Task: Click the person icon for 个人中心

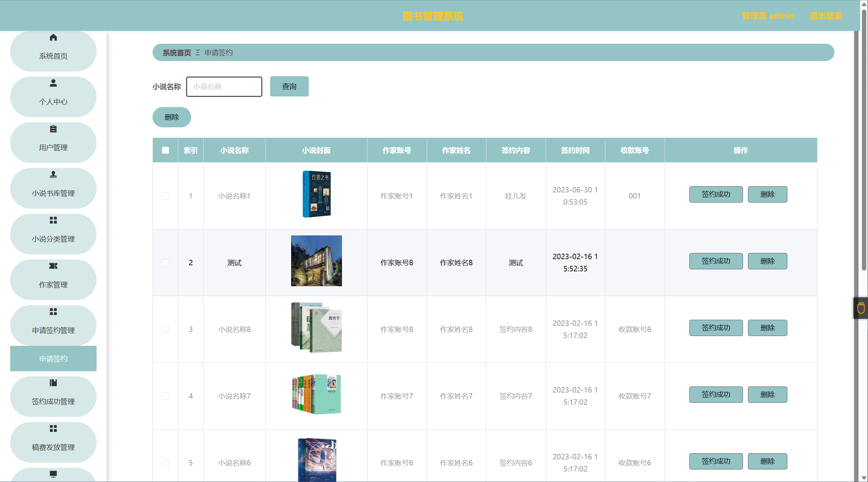Action: [x=53, y=83]
